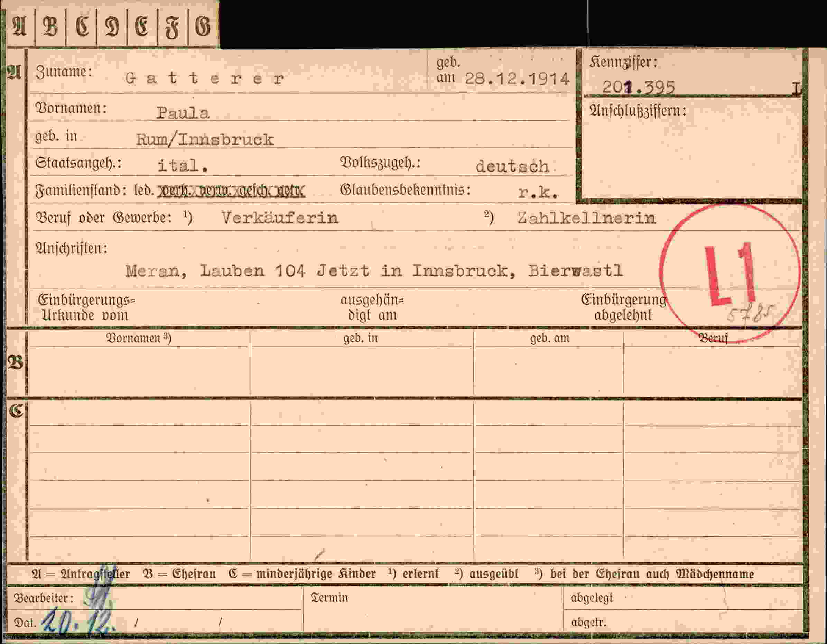Click the index tab letter C
Viewport: 827px width, 644px height.
(x=82, y=27)
